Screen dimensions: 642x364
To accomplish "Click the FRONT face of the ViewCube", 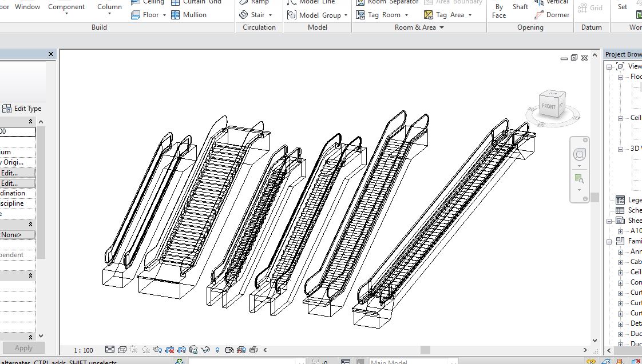I will click(x=548, y=106).
